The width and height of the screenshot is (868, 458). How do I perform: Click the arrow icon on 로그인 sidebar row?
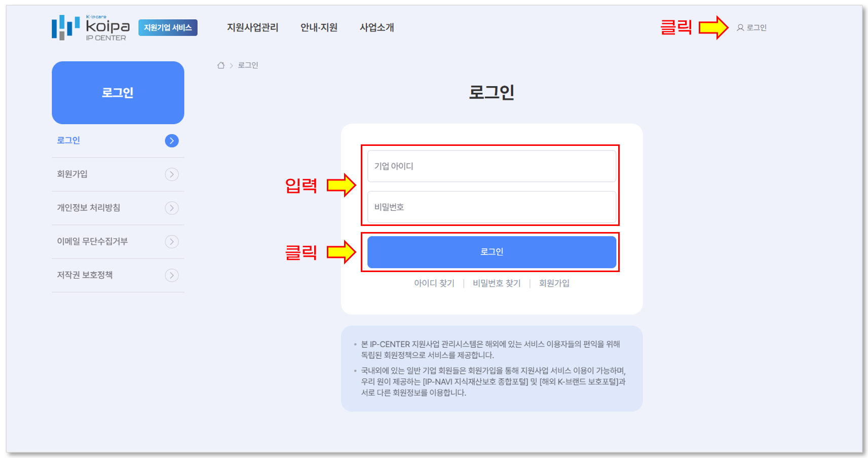172,141
